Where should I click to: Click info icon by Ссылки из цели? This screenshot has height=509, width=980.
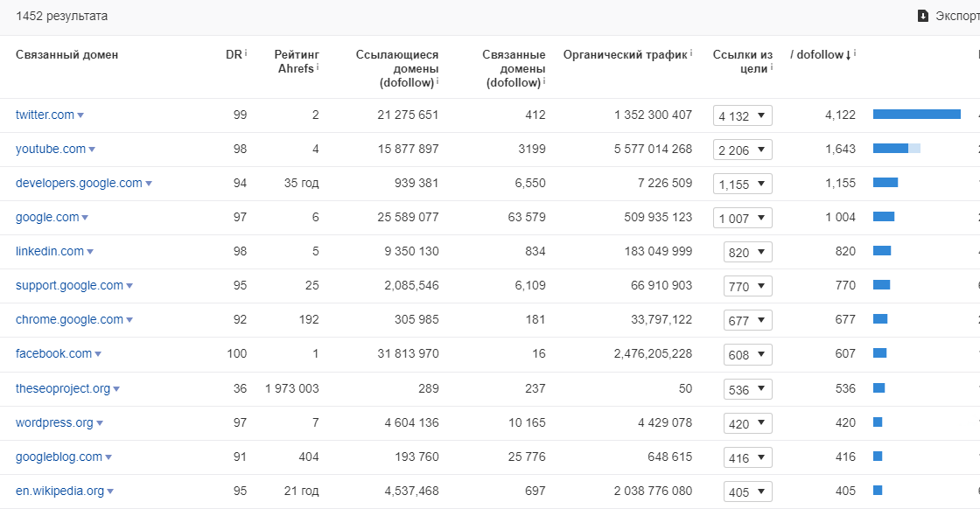point(772,67)
